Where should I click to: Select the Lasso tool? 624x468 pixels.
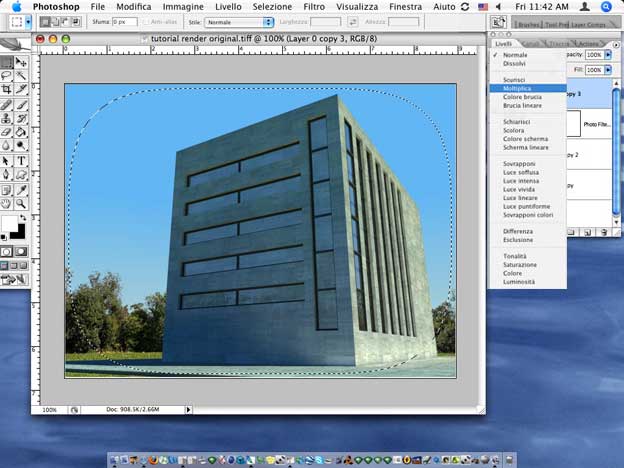[x=7, y=75]
